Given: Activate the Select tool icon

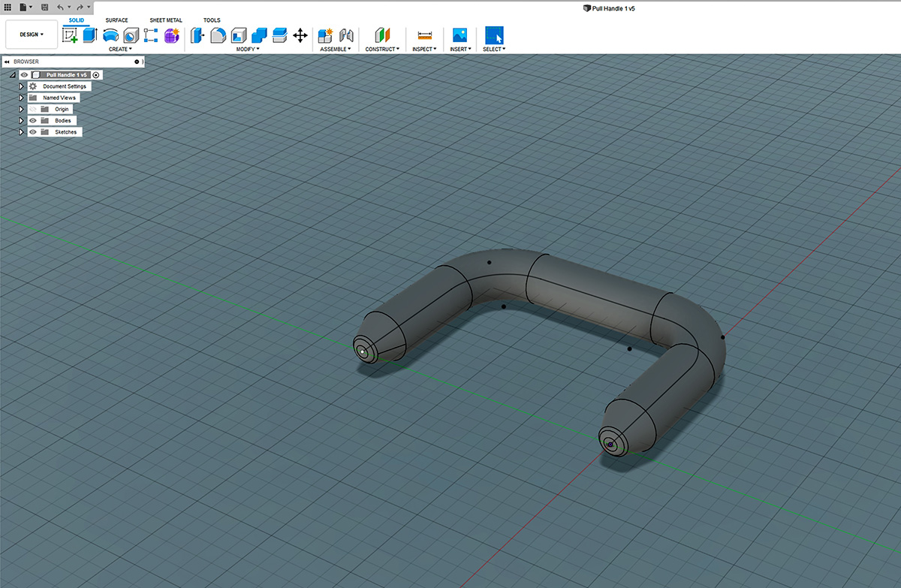Looking at the screenshot, I should pyautogui.click(x=494, y=35).
